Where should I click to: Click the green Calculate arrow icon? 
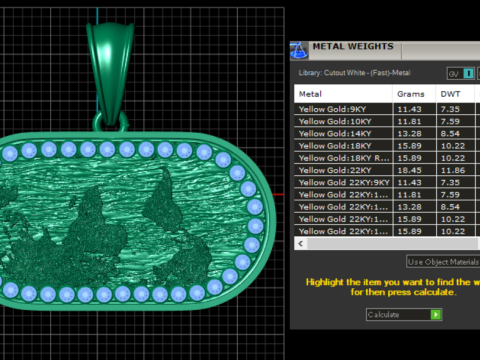[435, 314]
